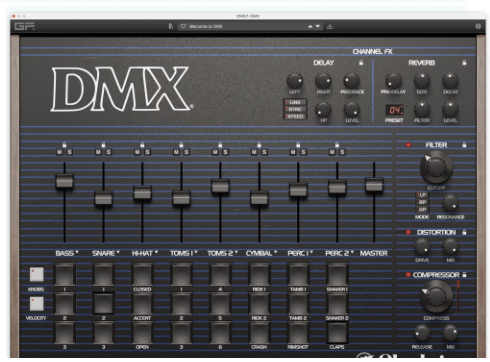The width and height of the screenshot is (490, 362).
Task: Click the KNOBS button
Action: point(37,274)
